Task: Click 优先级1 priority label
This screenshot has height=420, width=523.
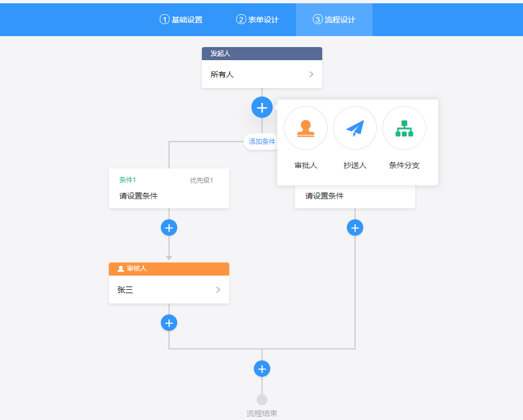Action: point(201,180)
